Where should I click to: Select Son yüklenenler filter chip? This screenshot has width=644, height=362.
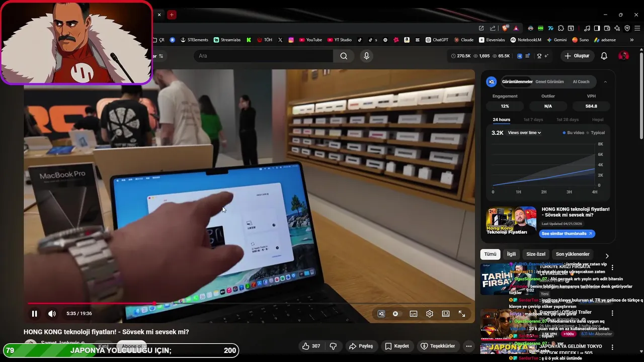point(573,254)
